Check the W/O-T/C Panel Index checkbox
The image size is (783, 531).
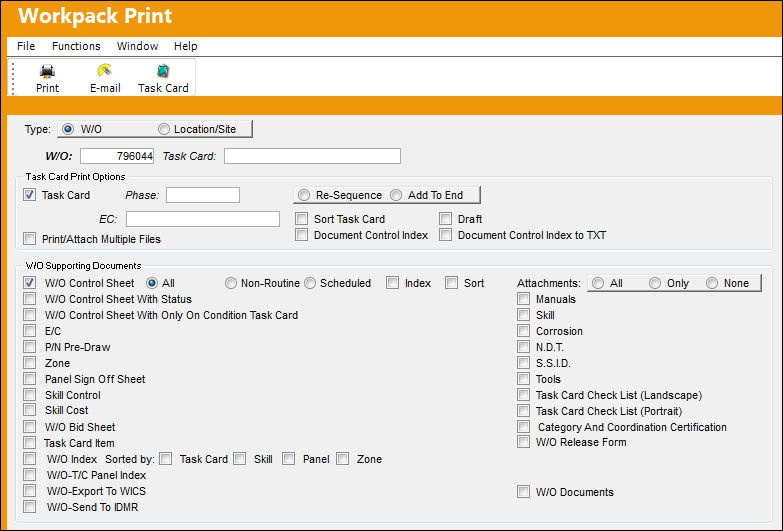point(29,475)
